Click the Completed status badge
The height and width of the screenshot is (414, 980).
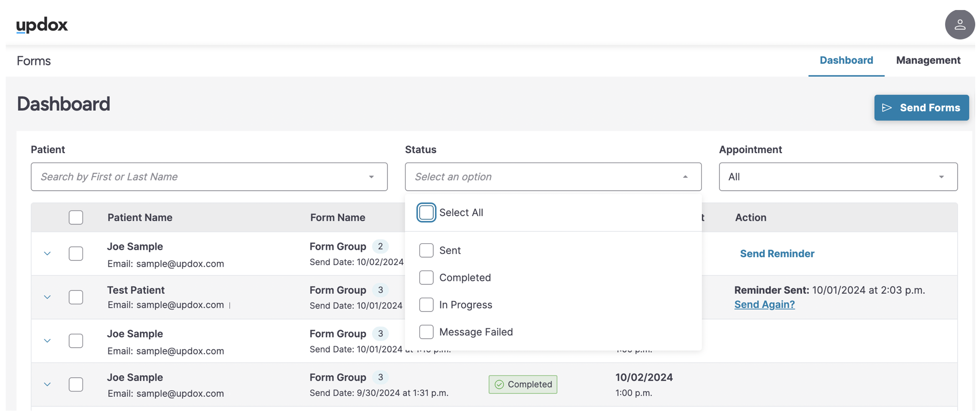coord(523,384)
